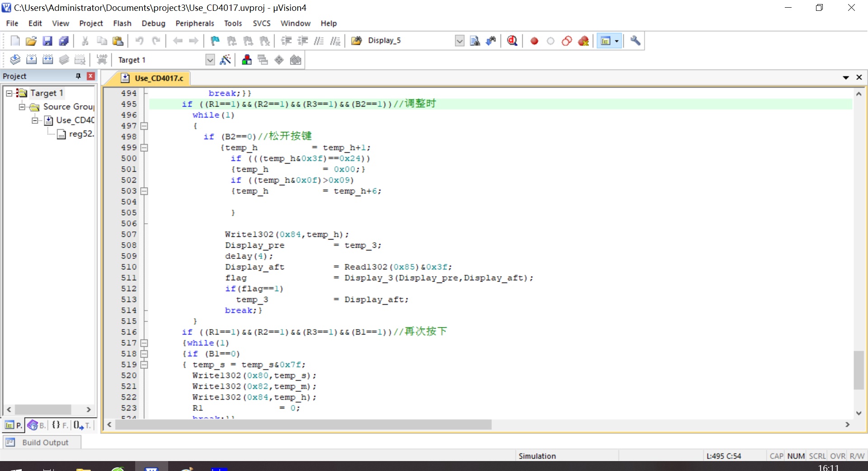The image size is (868, 471).
Task: Open a file with the Open icon
Action: pos(31,41)
